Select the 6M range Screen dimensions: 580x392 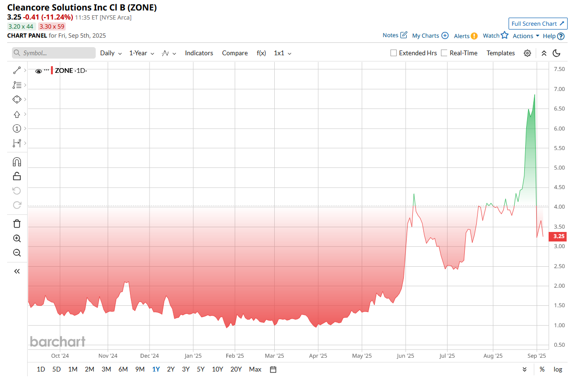coord(123,369)
